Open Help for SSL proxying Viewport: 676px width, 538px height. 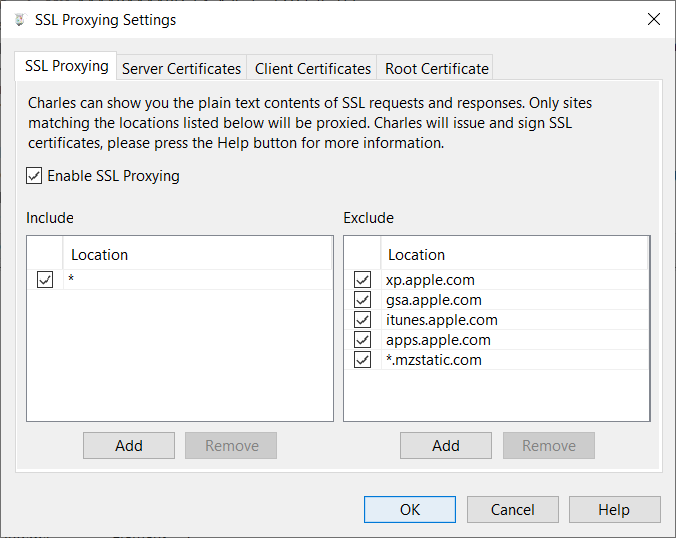point(614,510)
